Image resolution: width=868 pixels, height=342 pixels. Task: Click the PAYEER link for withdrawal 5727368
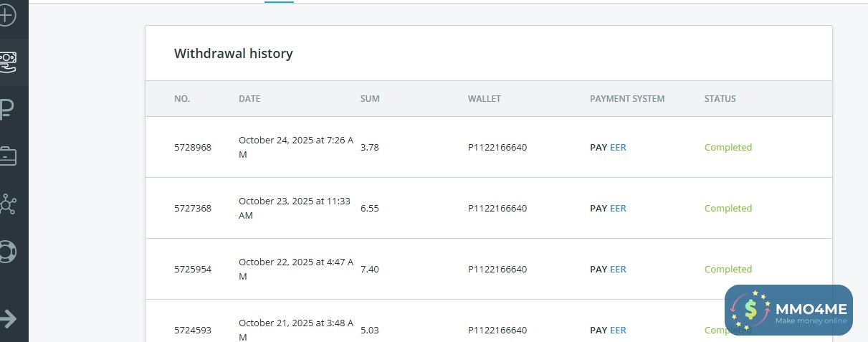tap(608, 209)
